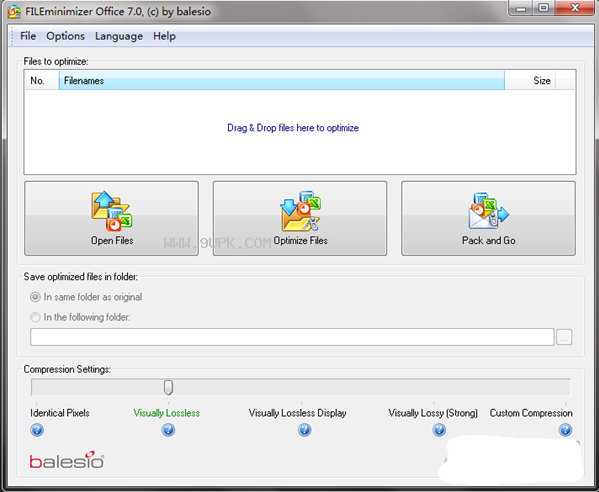Click the balesio logo
Image resolution: width=599 pixels, height=492 pixels.
click(x=66, y=460)
